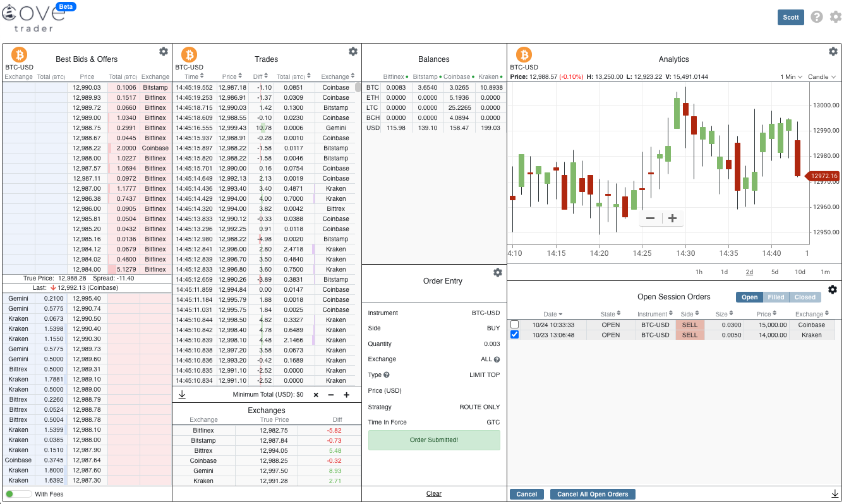Open the Order Entry settings gear
The image size is (844, 504).
pyautogui.click(x=498, y=272)
